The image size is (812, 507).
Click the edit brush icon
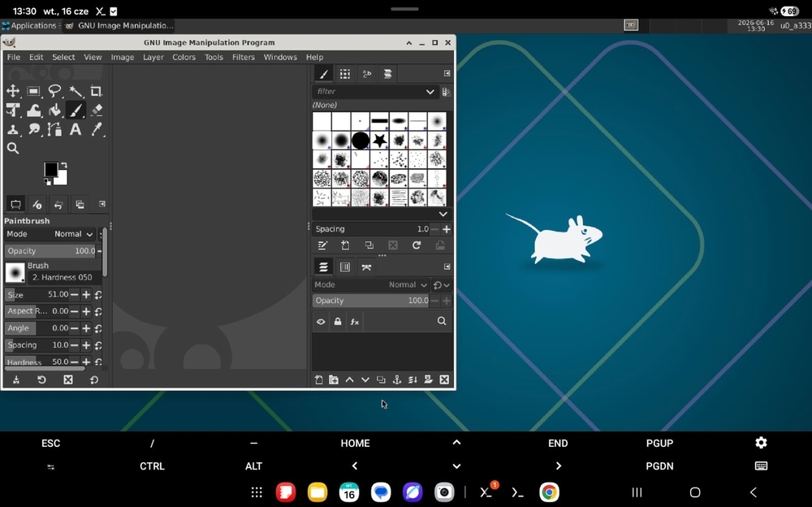point(322,245)
